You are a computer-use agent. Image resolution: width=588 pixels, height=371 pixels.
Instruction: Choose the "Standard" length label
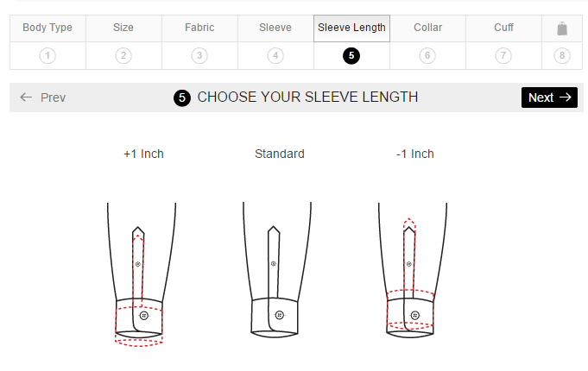pos(279,154)
